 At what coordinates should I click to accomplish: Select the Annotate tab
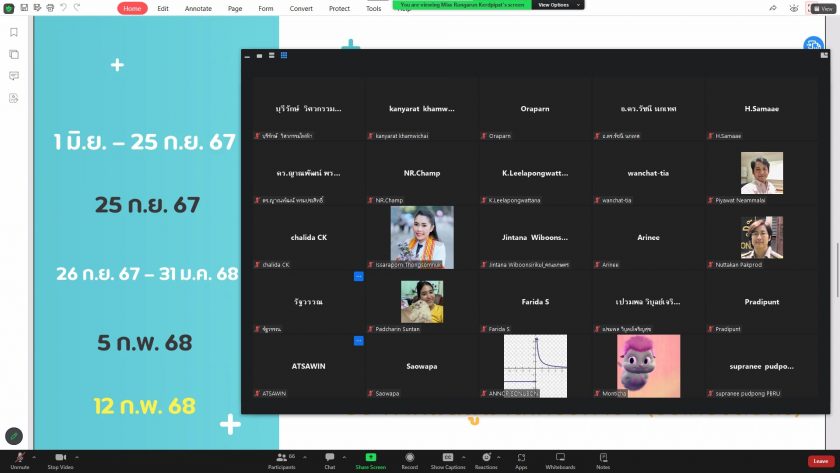(197, 8)
